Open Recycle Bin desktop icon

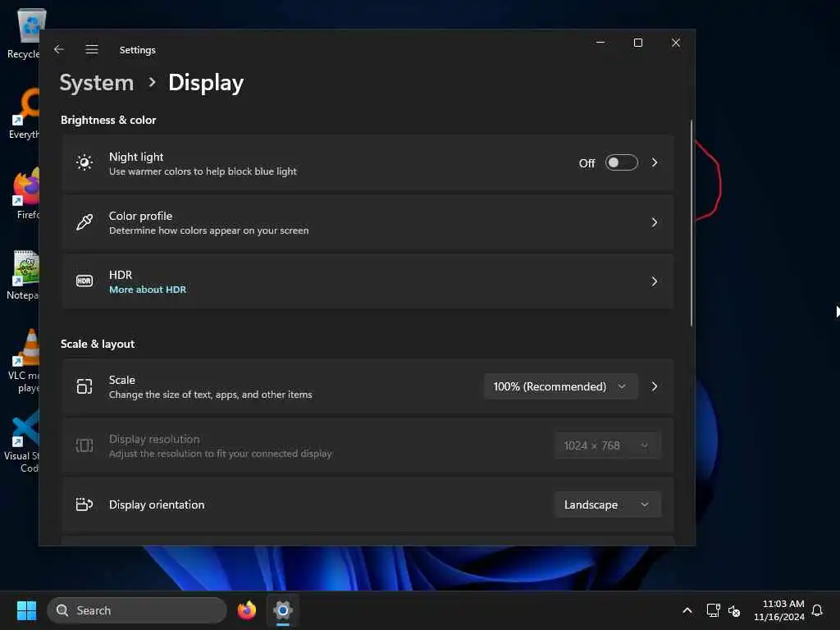coord(25,33)
